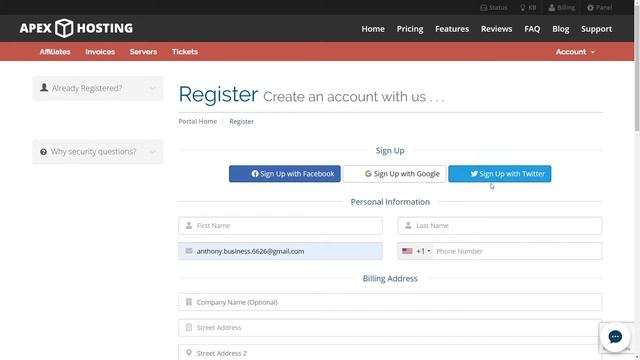Open the Reviews page
This screenshot has width=640, height=360.
click(496, 29)
